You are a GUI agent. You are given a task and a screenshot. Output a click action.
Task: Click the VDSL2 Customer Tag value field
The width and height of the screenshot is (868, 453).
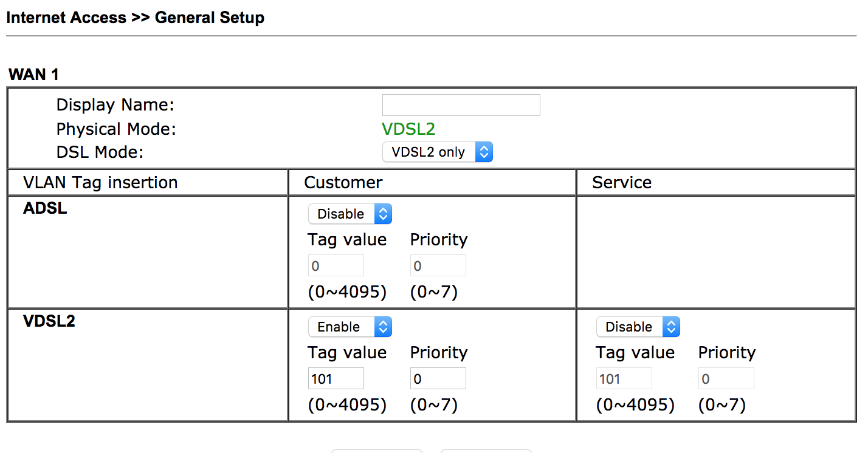click(336, 379)
